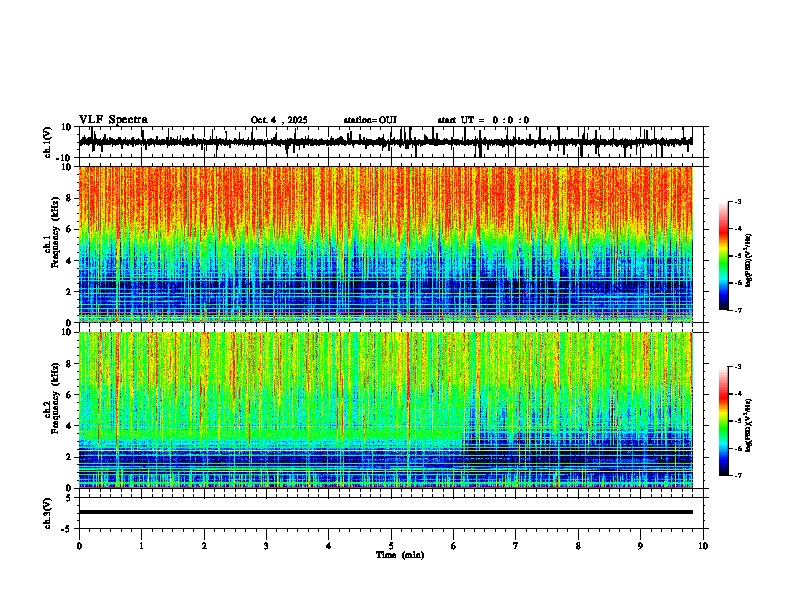Click time axis tick label "2"

coord(204,546)
